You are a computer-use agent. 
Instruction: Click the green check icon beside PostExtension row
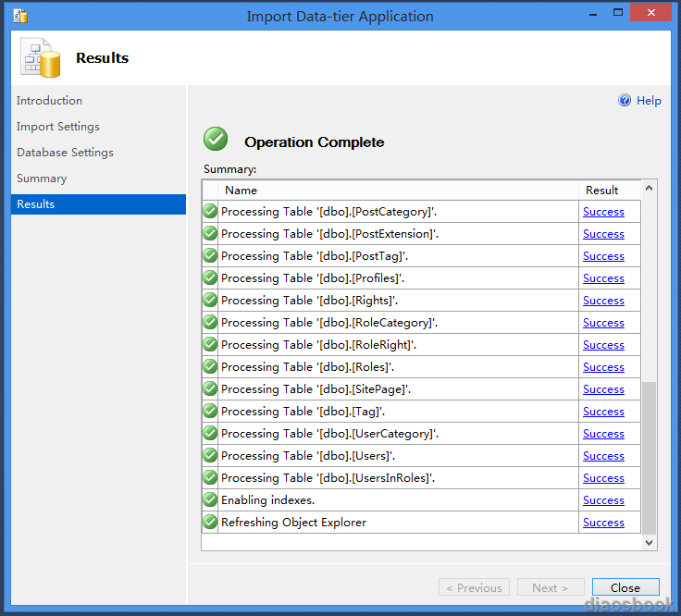tap(210, 234)
